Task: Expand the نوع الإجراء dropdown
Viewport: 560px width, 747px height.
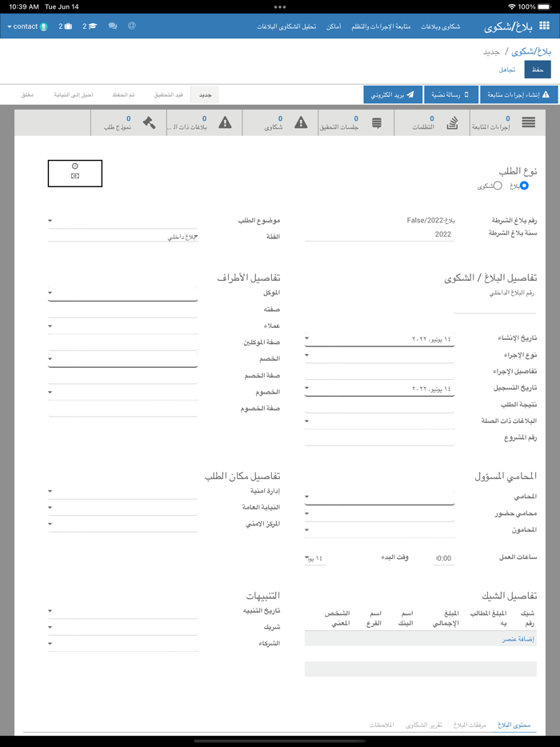Action: (x=379, y=355)
